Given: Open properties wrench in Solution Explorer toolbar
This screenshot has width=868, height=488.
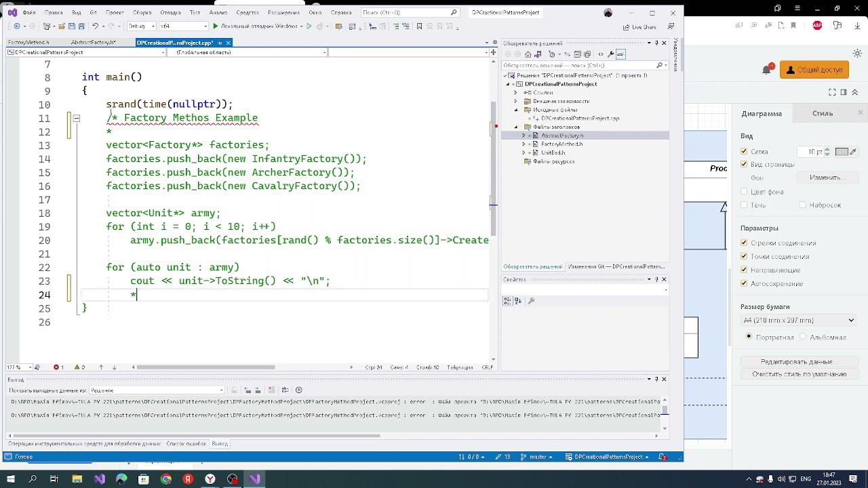Looking at the screenshot, I should coord(610,54).
